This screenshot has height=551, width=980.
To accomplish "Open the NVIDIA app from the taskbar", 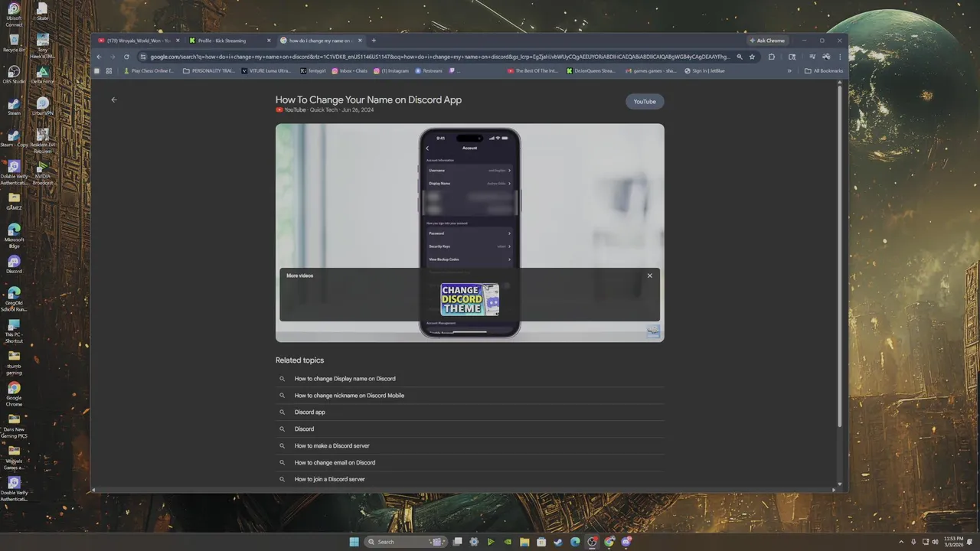I will coord(508,542).
